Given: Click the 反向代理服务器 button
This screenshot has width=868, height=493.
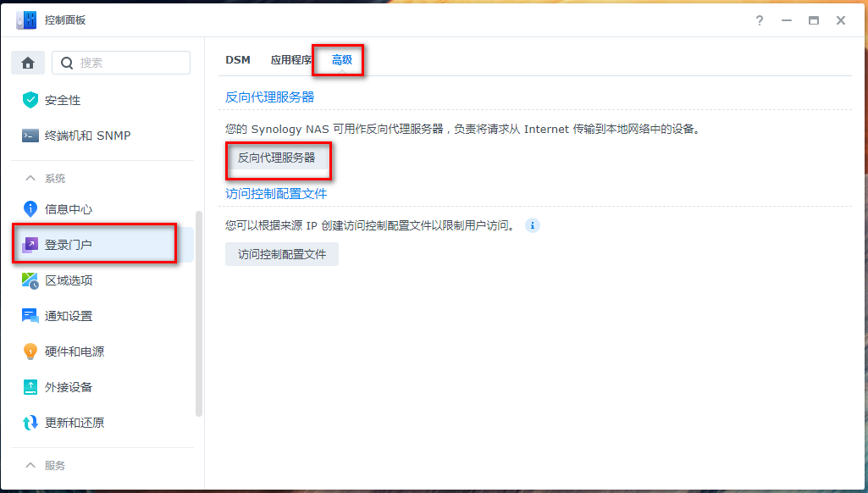Looking at the screenshot, I should pos(276,158).
